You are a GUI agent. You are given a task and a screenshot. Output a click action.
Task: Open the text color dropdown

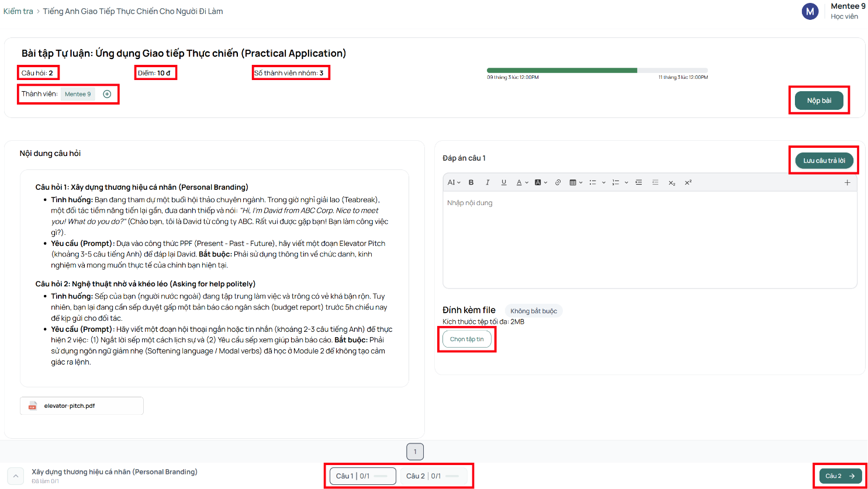tap(522, 182)
